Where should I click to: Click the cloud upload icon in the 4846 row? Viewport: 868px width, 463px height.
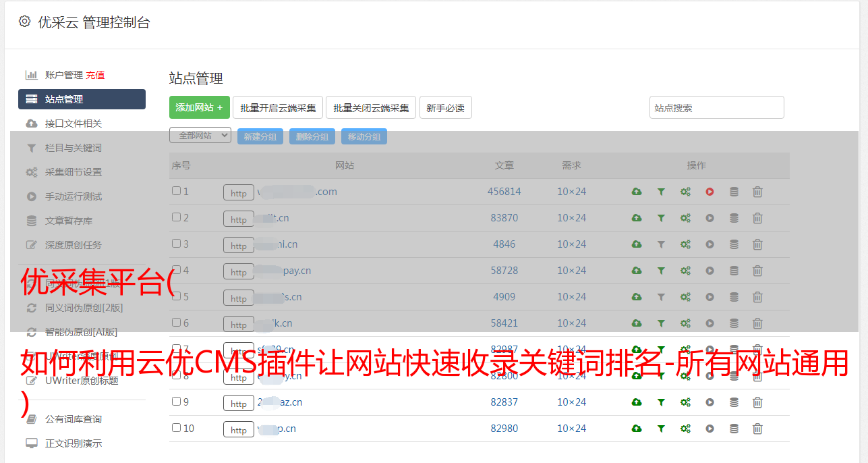click(637, 244)
